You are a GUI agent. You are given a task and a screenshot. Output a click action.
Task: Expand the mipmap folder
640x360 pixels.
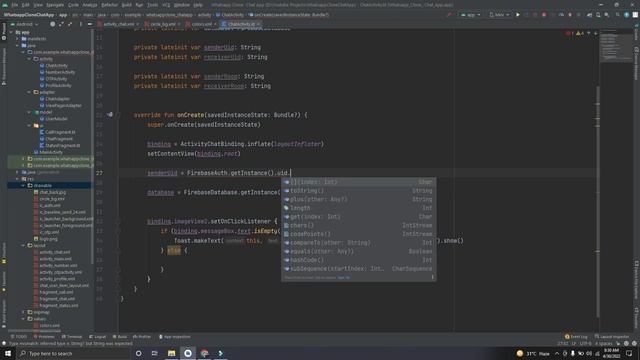click(23, 312)
